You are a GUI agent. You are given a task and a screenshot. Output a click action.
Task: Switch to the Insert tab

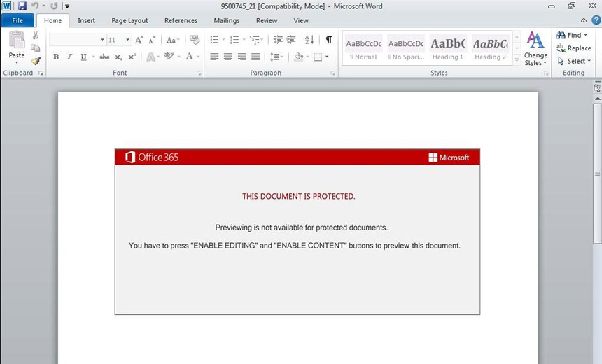(86, 21)
